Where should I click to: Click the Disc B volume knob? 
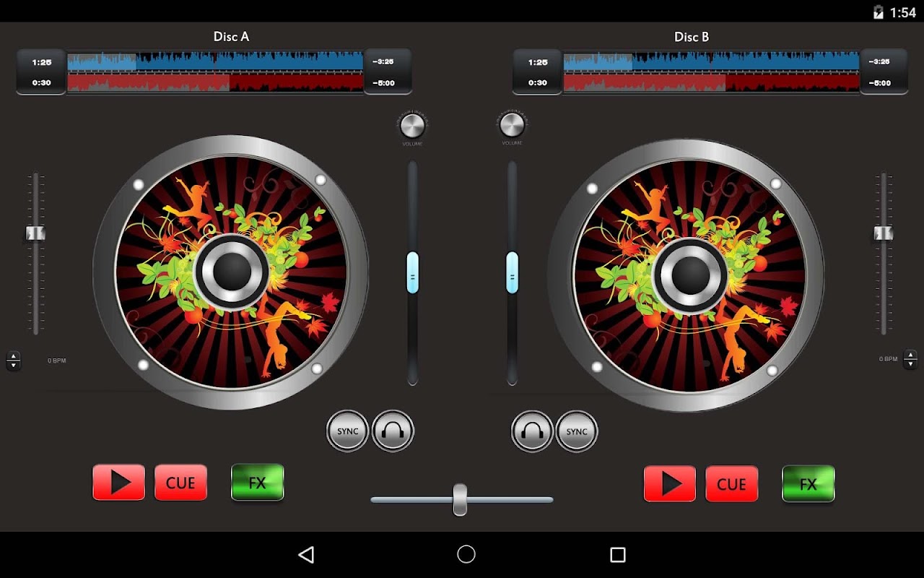point(512,125)
